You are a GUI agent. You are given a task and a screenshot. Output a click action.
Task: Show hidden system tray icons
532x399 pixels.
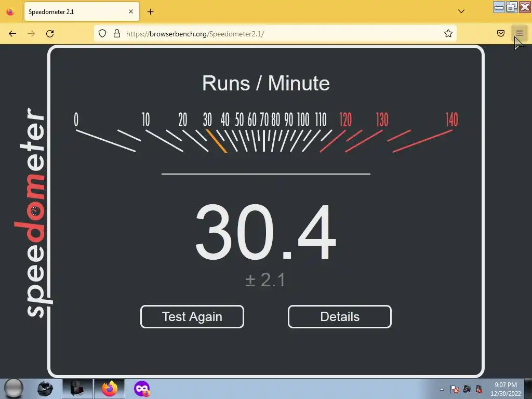coord(442,389)
